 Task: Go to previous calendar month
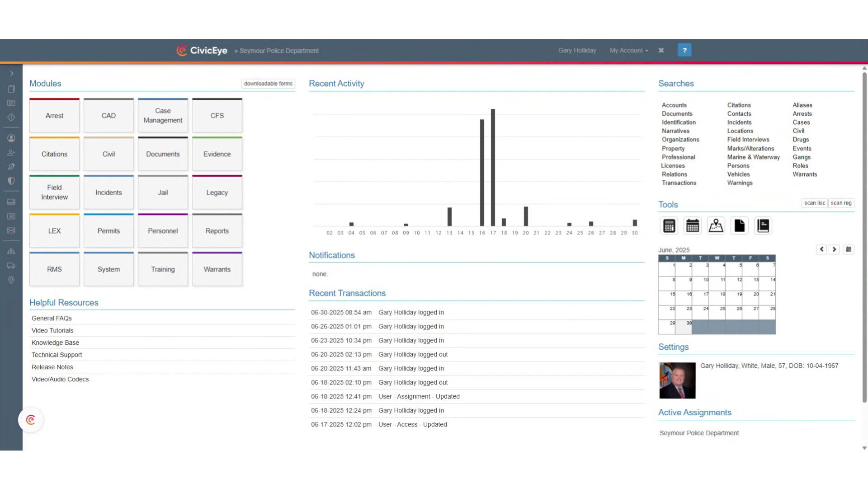coord(821,249)
